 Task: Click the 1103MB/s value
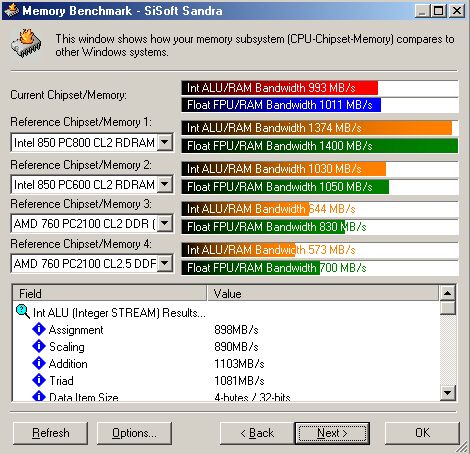[239, 364]
